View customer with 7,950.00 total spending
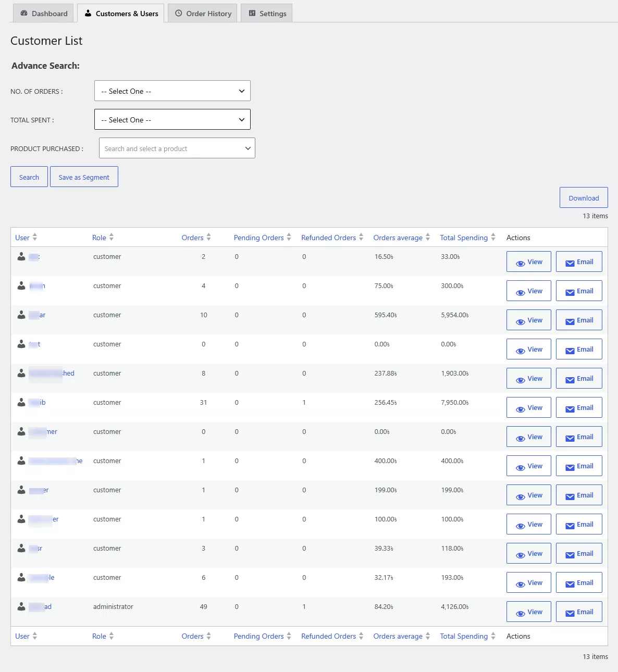The image size is (618, 672). pyautogui.click(x=528, y=407)
